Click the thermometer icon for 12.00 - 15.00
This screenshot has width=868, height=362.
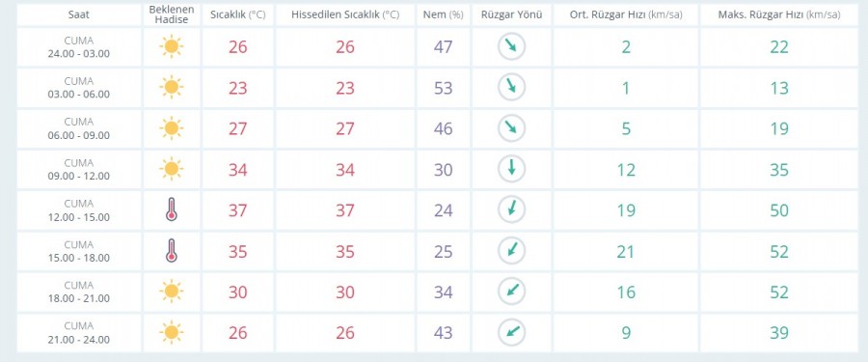(172, 210)
